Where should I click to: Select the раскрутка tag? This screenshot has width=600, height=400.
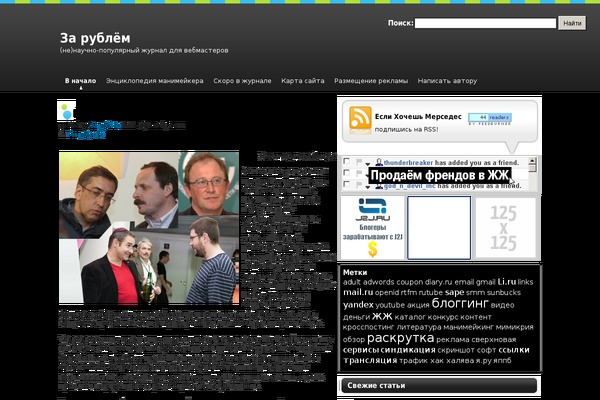400,338
